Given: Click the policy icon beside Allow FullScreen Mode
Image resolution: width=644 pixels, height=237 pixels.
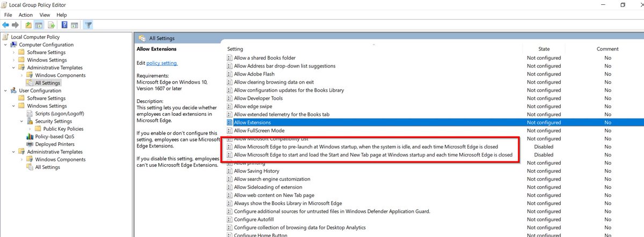Looking at the screenshot, I should 230,130.
